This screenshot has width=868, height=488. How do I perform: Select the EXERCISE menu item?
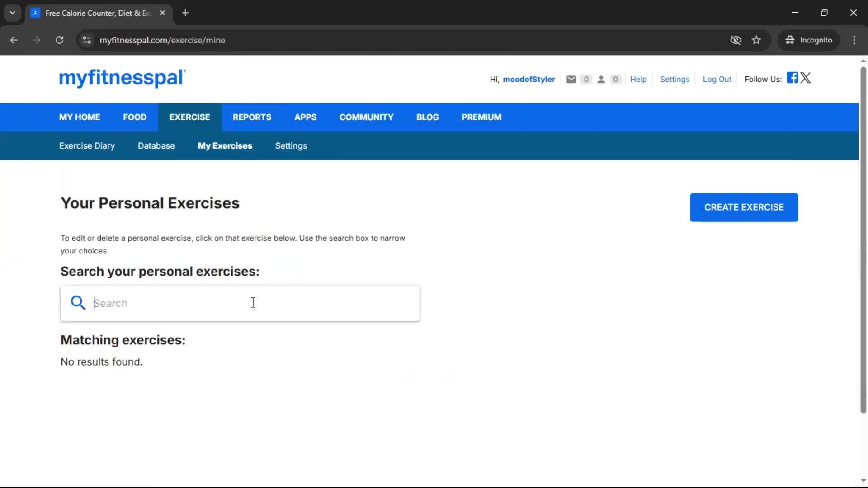(x=189, y=117)
